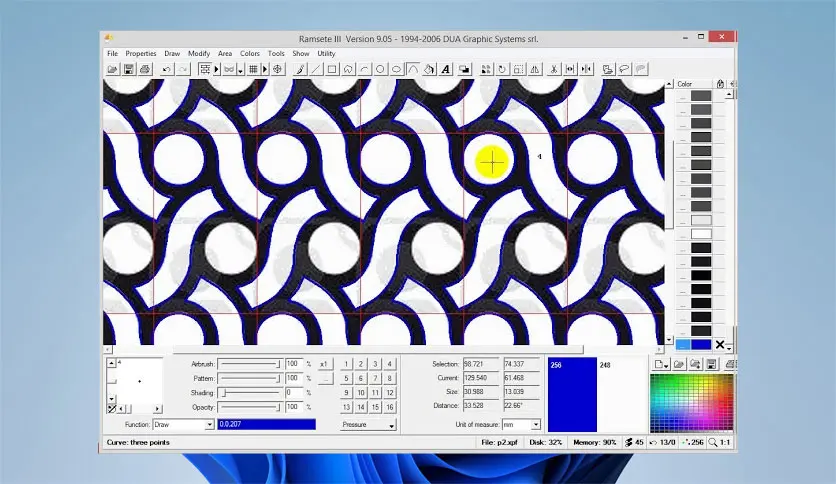The width and height of the screenshot is (836, 484).
Task: Select the rectangle drawing tool
Action: point(332,69)
